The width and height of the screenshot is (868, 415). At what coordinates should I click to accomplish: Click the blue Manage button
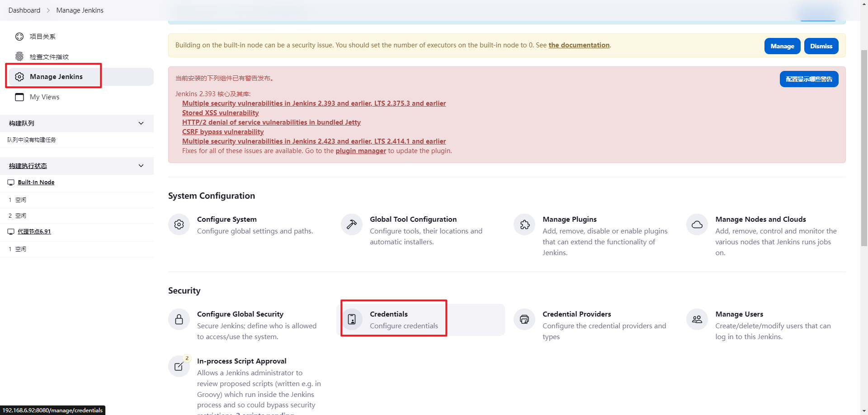782,46
